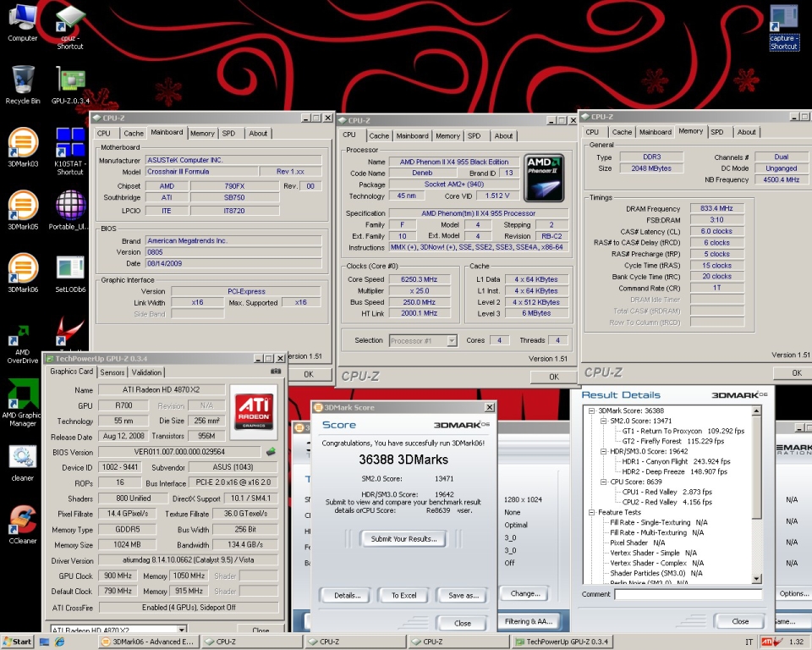Collapse the Feature Tests tree node
Viewport: 812px width, 650px height.
pos(592,512)
